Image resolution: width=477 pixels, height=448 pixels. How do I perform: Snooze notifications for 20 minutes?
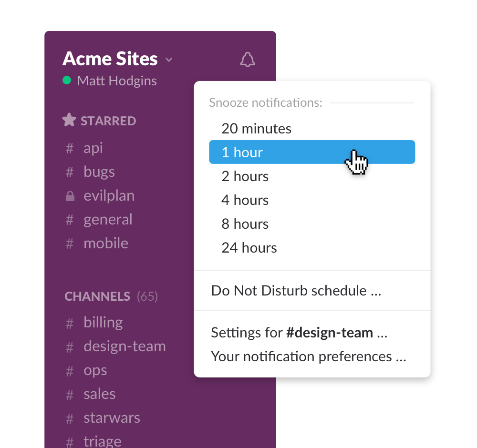click(x=256, y=128)
